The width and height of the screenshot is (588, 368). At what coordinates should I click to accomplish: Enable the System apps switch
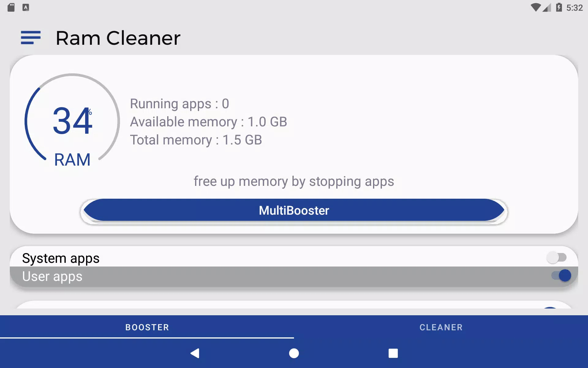point(557,258)
